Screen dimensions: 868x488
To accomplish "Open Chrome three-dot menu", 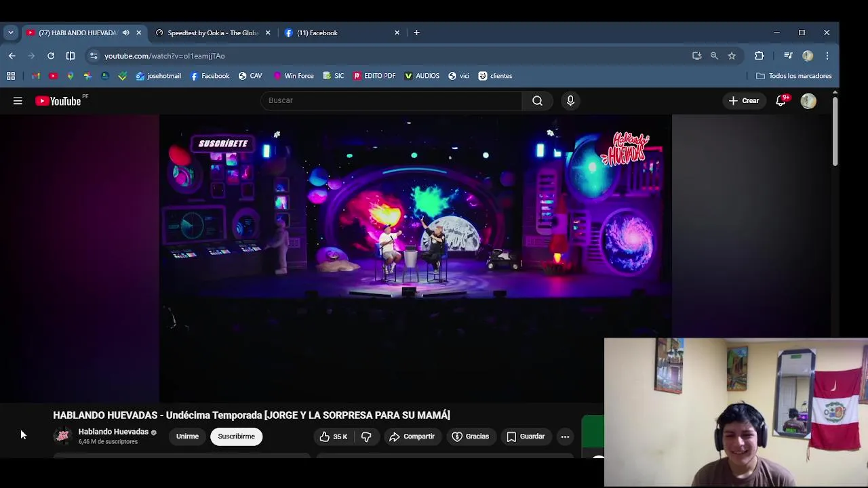I will (x=827, y=56).
